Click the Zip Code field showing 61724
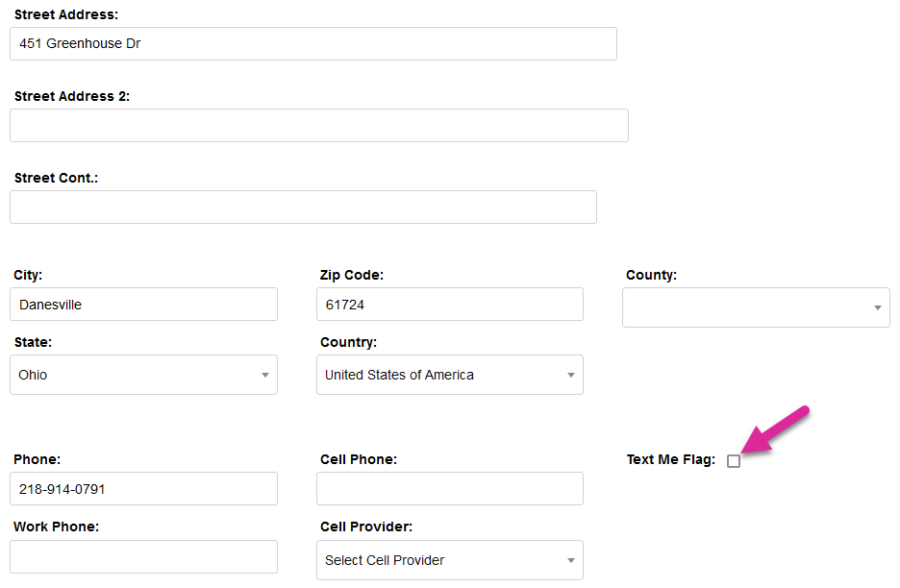 [449, 305]
